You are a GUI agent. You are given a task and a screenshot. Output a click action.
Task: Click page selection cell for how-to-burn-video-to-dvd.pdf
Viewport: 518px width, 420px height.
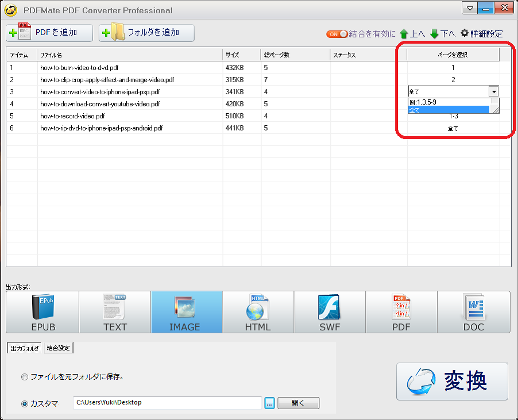click(x=453, y=68)
